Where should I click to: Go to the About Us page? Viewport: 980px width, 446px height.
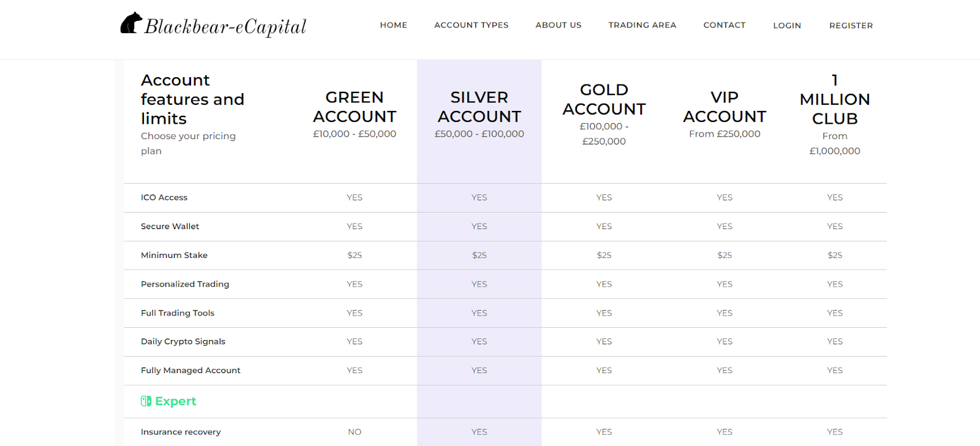pyautogui.click(x=558, y=25)
